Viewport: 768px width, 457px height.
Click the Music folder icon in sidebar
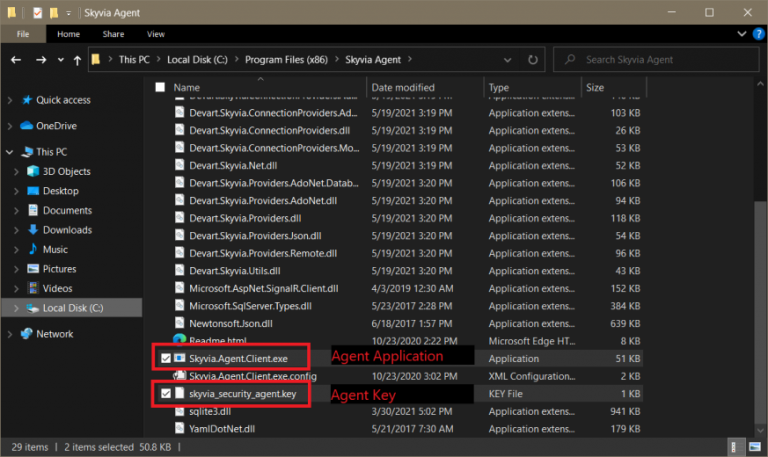point(33,249)
